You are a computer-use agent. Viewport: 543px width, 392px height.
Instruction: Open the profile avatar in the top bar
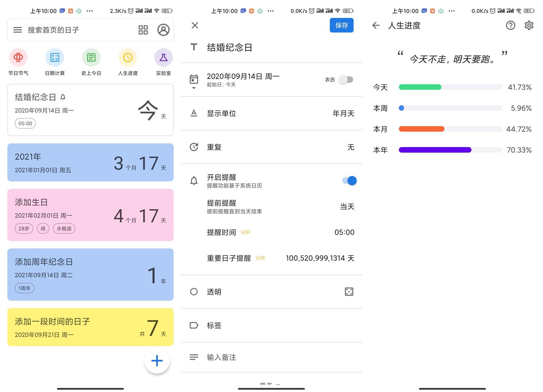[164, 30]
